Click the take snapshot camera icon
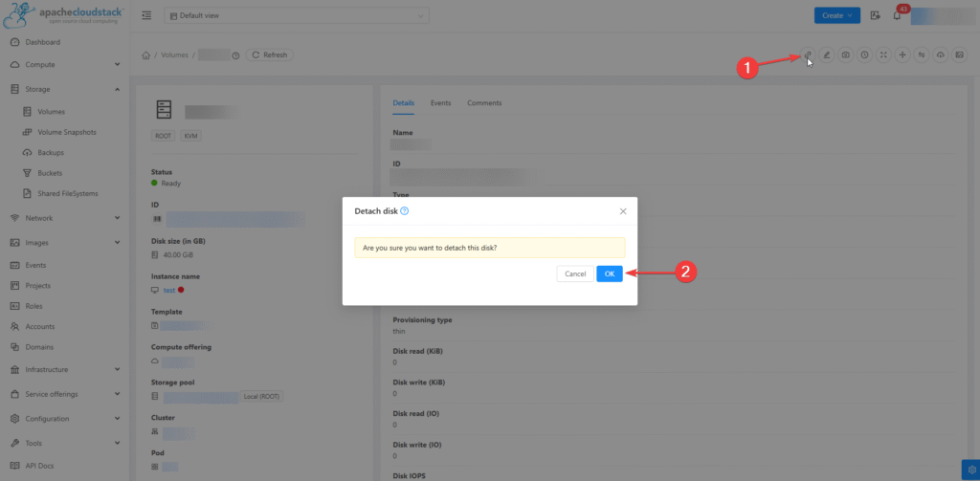The width and height of the screenshot is (980, 481). (846, 55)
